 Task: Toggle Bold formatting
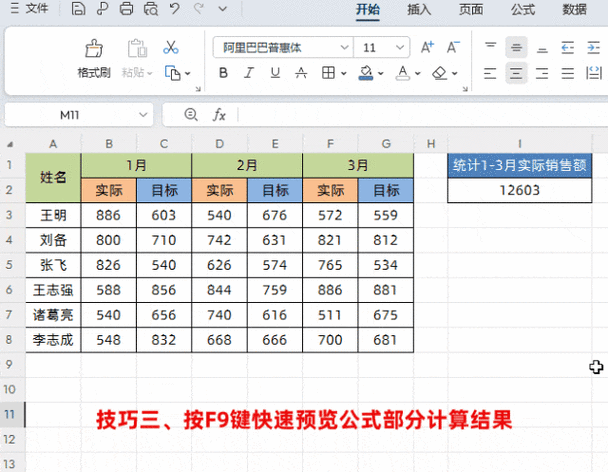click(223, 73)
